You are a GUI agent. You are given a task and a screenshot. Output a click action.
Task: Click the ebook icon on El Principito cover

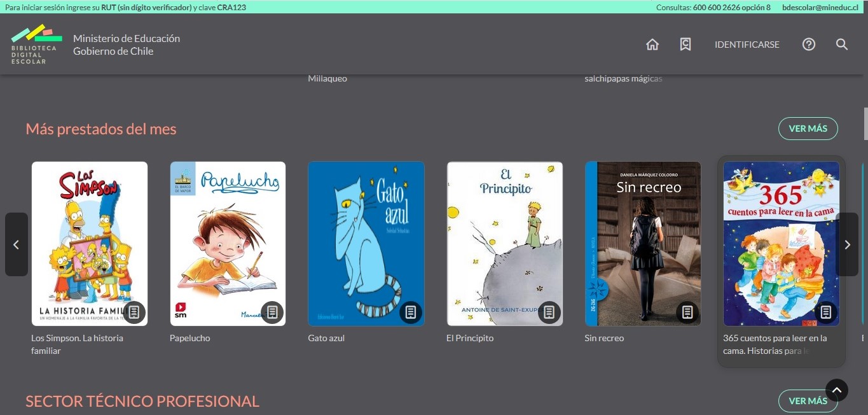[x=549, y=312]
